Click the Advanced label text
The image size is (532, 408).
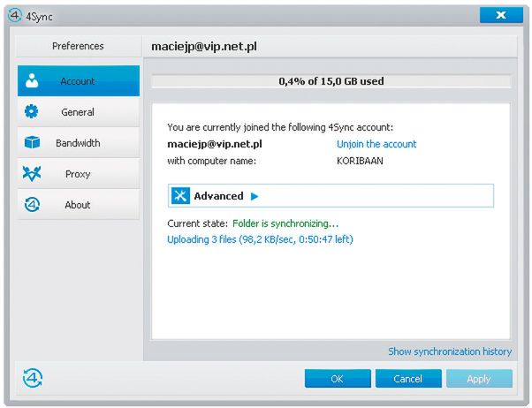tap(218, 196)
